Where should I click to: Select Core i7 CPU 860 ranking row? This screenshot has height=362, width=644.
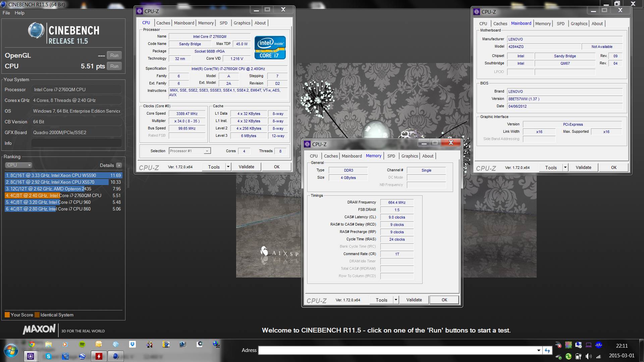[x=63, y=209]
